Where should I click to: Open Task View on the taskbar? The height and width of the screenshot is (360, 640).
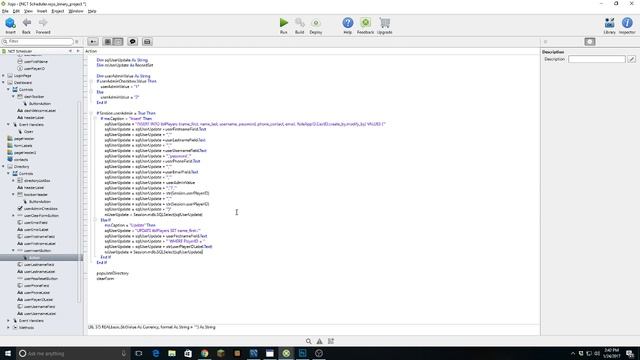pyautogui.click(x=139, y=353)
